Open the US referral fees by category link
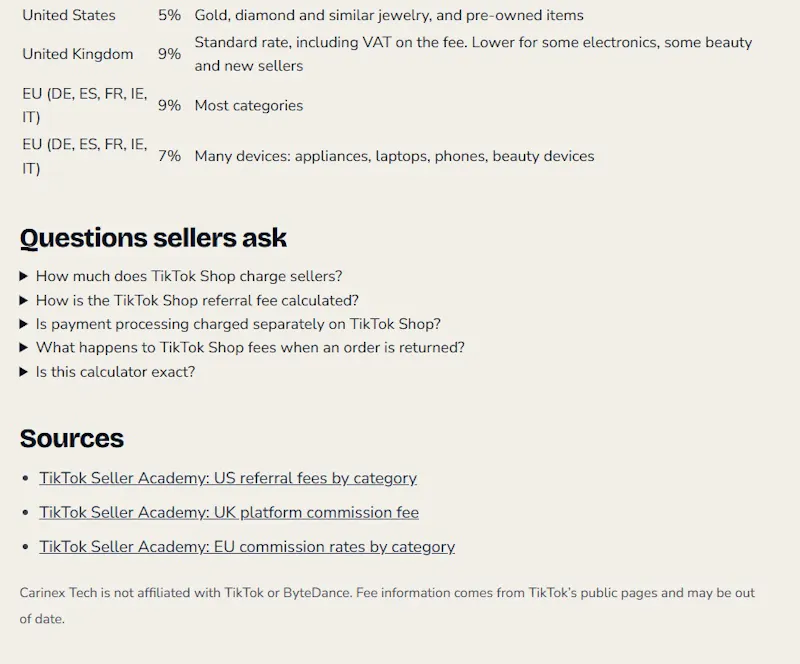 coord(228,478)
